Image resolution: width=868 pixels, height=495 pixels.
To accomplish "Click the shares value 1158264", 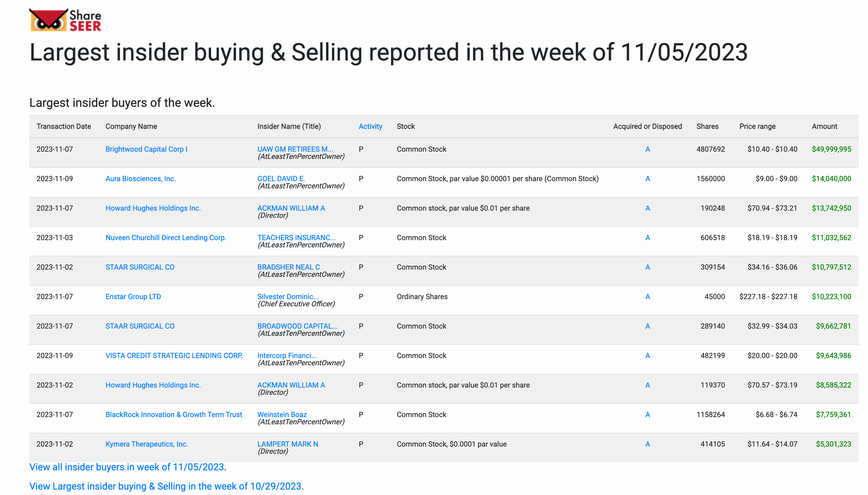I will pyautogui.click(x=711, y=415).
